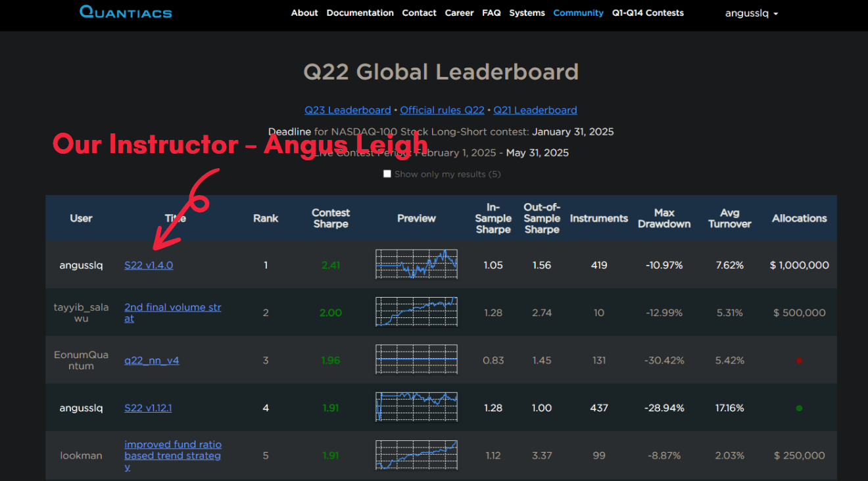
Task: Click the Contest Sharpe value 1.96
Action: pyautogui.click(x=331, y=360)
